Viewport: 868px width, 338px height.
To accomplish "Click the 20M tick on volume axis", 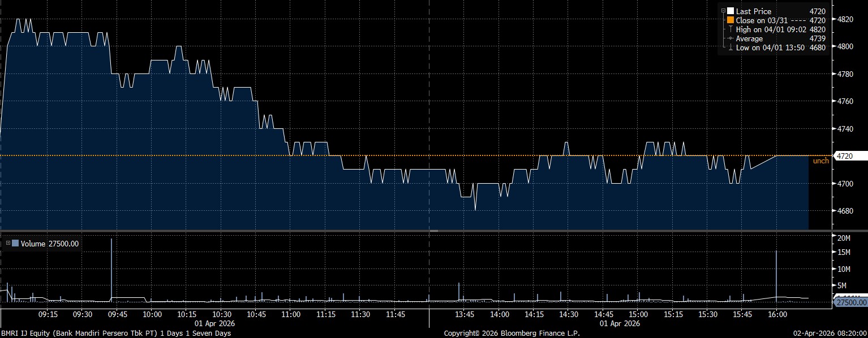I will pyautogui.click(x=844, y=238).
